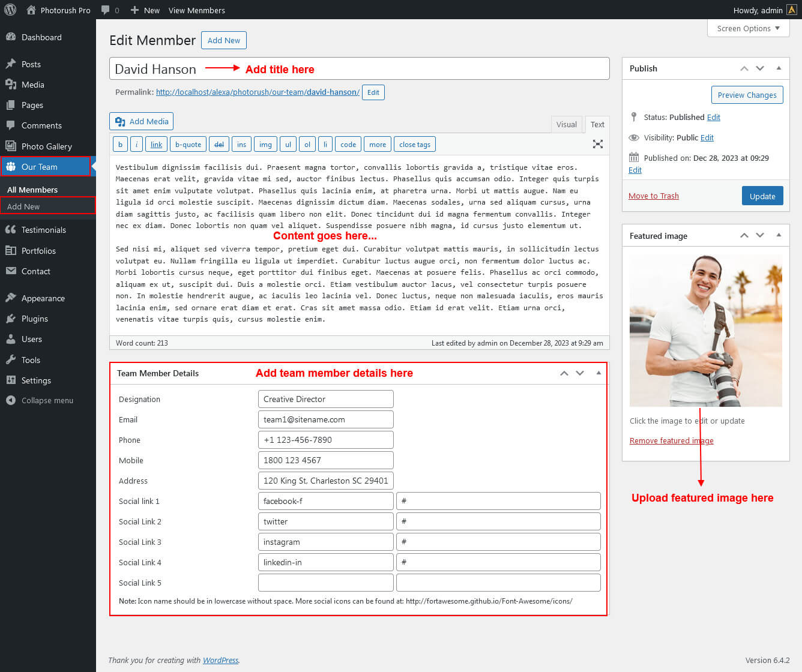Viewport: 802px width, 672px height.
Task: Click Preview Changes button
Action: pos(747,95)
